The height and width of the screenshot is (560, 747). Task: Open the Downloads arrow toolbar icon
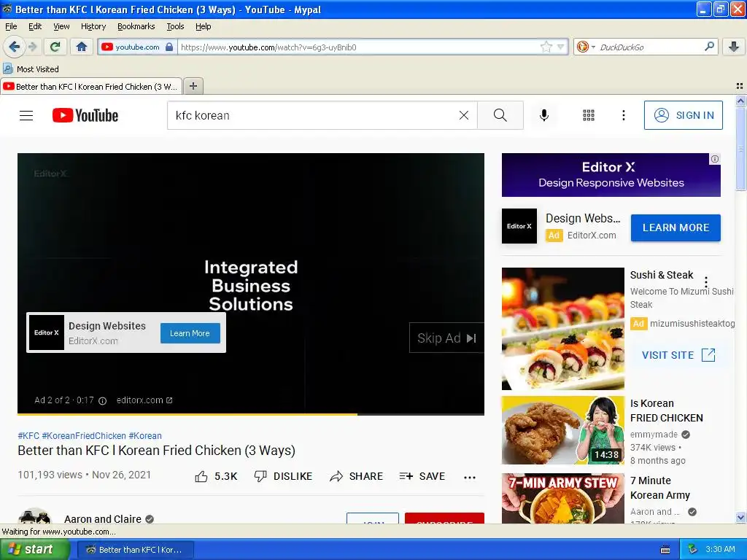(x=734, y=47)
